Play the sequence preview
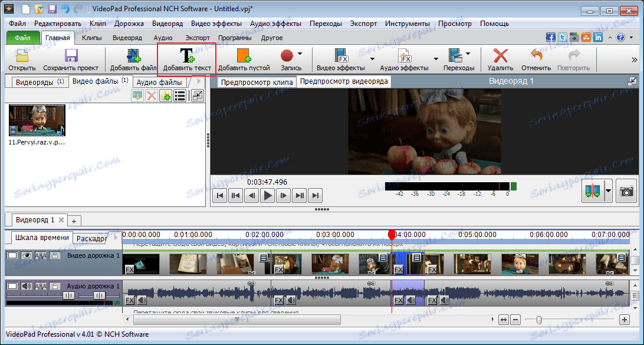644x345 pixels. pos(268,196)
